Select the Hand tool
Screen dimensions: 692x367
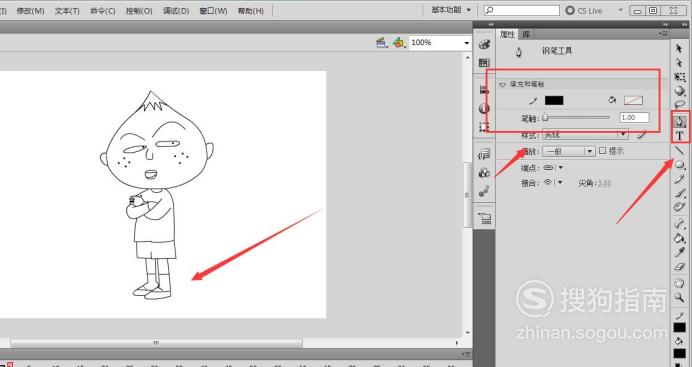point(680,283)
